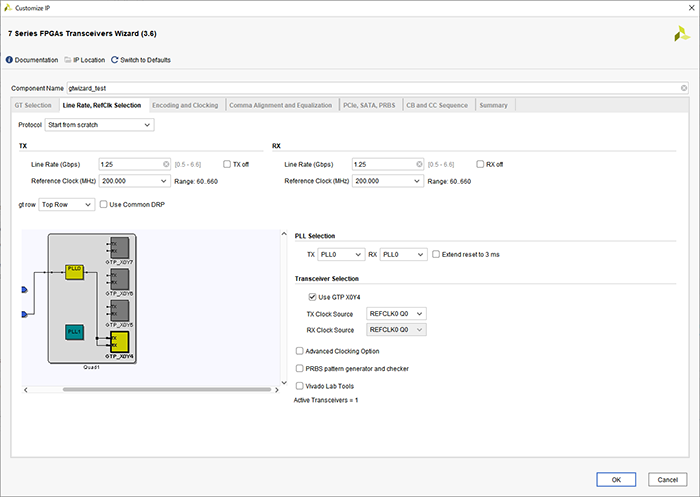Switch to Encoding and Clocking tab

click(185, 105)
